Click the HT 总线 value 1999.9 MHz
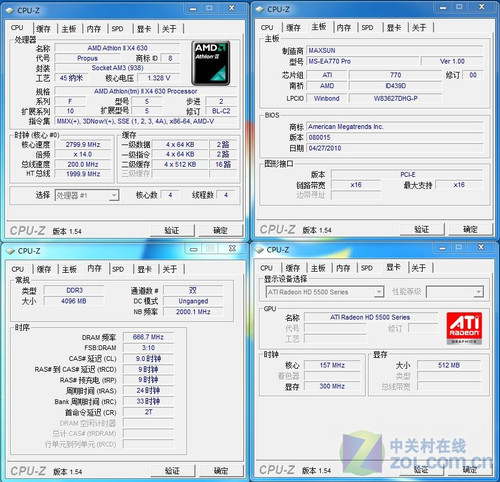This screenshot has width=500, height=482. pos(83,174)
